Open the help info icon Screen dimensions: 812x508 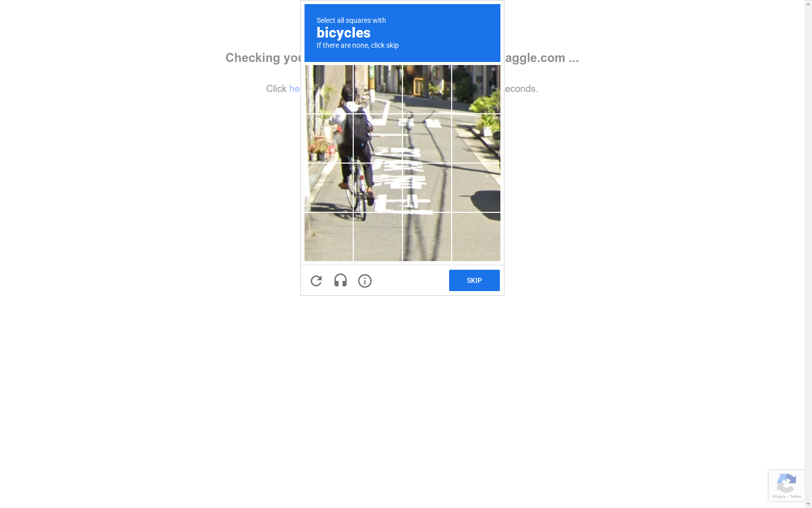coord(365,281)
